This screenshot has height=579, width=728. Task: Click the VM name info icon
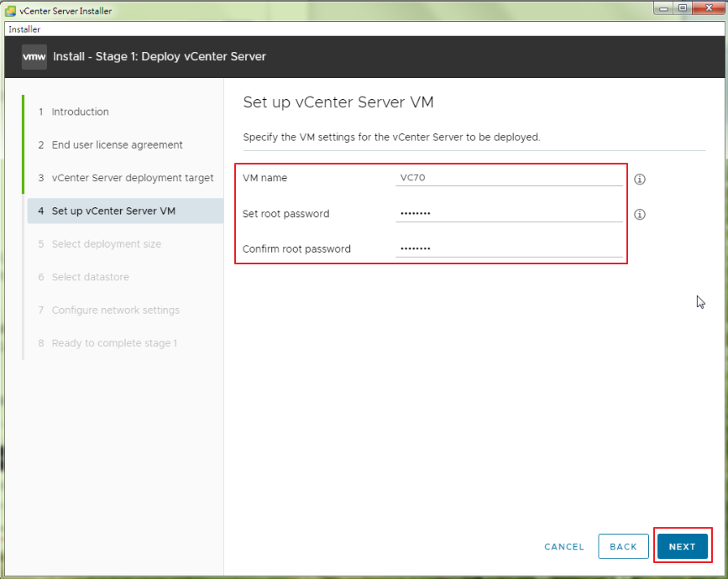click(x=639, y=179)
